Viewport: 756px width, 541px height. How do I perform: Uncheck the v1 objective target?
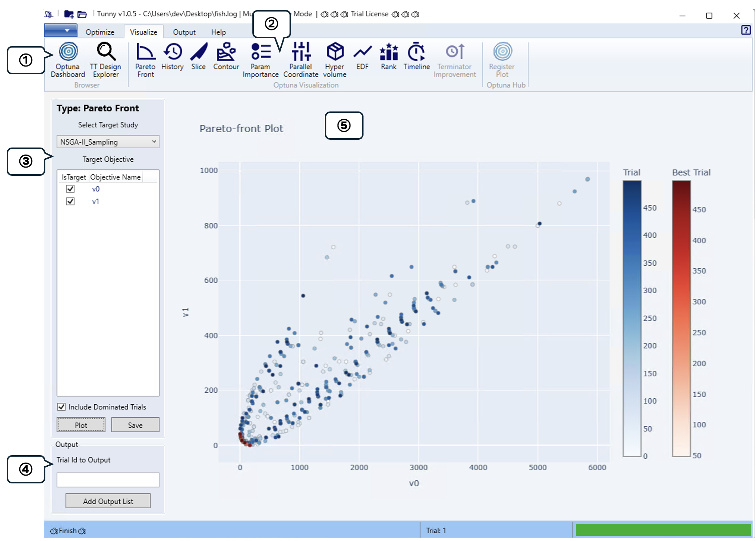(70, 201)
